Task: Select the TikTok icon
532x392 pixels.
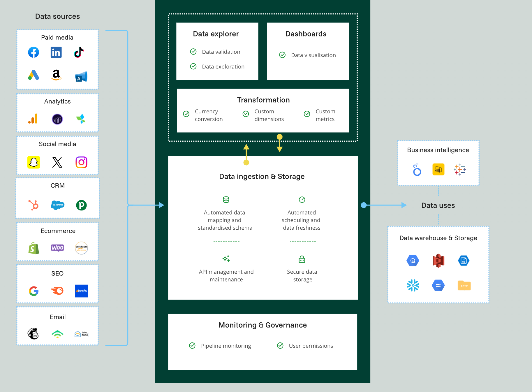Action: 79,52
